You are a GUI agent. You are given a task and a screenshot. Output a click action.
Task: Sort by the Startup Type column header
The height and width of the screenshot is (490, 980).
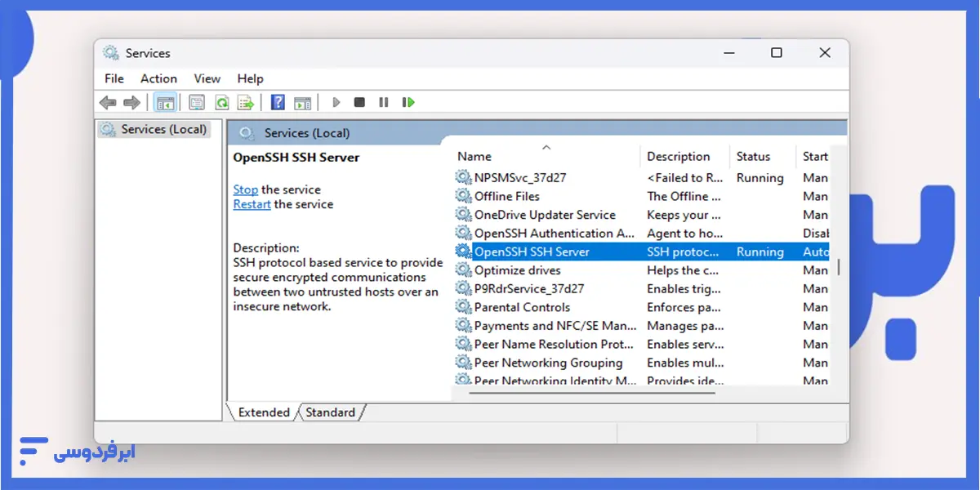[813, 156]
